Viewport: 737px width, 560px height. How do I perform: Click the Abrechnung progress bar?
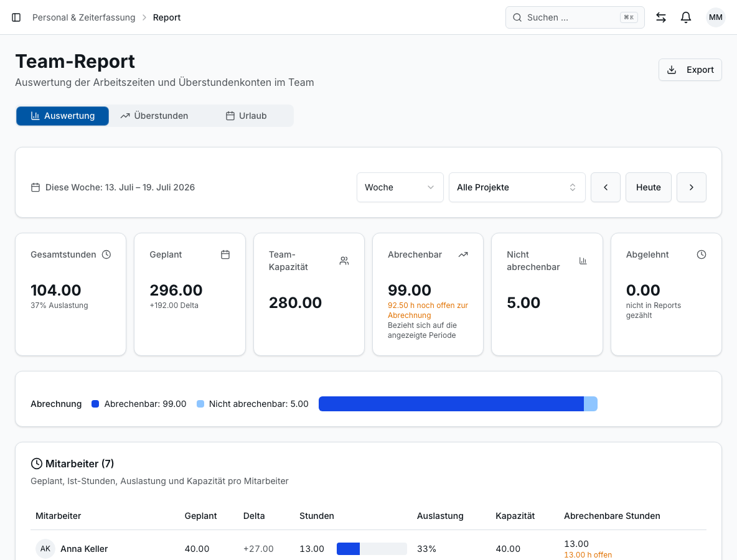(x=458, y=404)
